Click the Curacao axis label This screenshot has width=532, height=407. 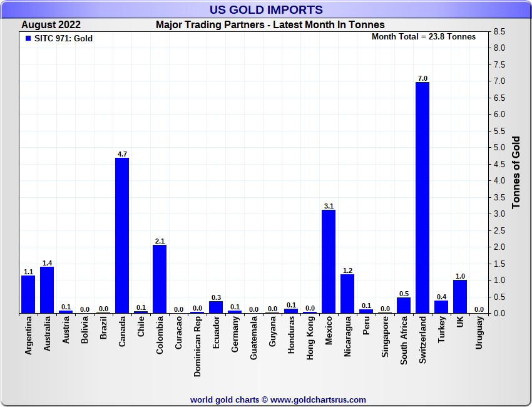[178, 332]
